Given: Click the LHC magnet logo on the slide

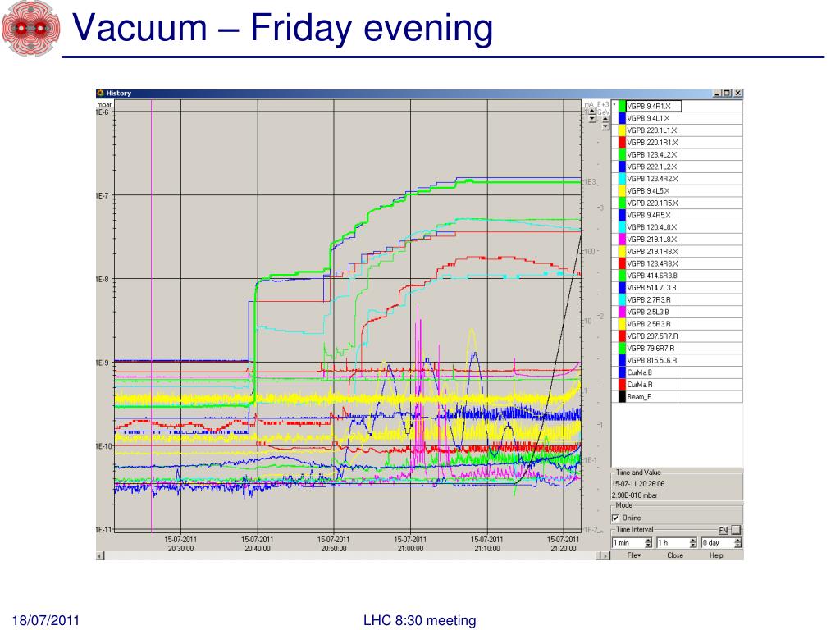Looking at the screenshot, I should (x=30, y=29).
